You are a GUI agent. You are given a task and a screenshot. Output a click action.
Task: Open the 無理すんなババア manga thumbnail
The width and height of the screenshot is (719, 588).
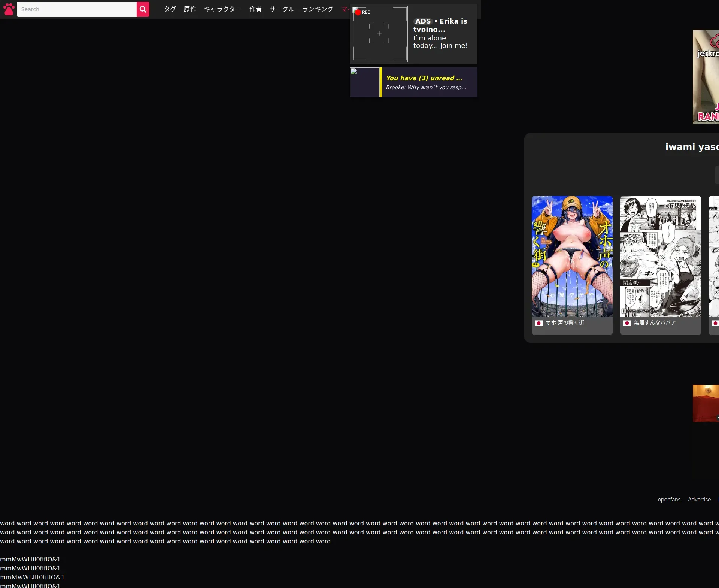point(660,257)
